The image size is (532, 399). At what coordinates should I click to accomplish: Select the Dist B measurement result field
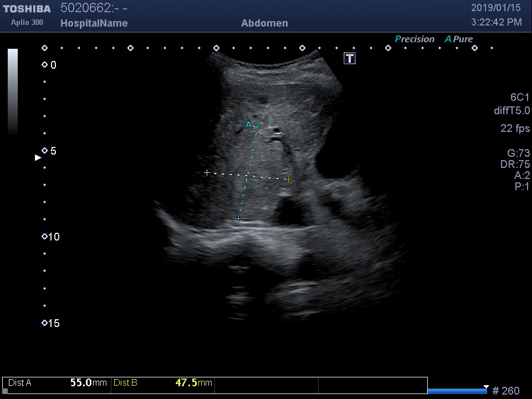(x=162, y=382)
